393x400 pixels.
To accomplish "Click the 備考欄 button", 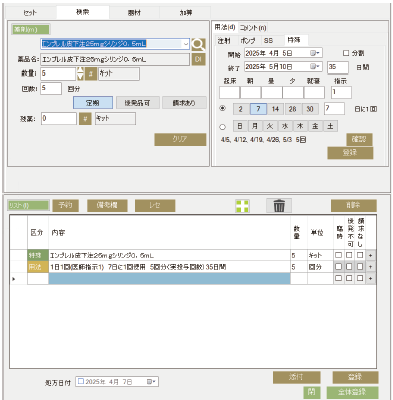I will coord(107,205).
